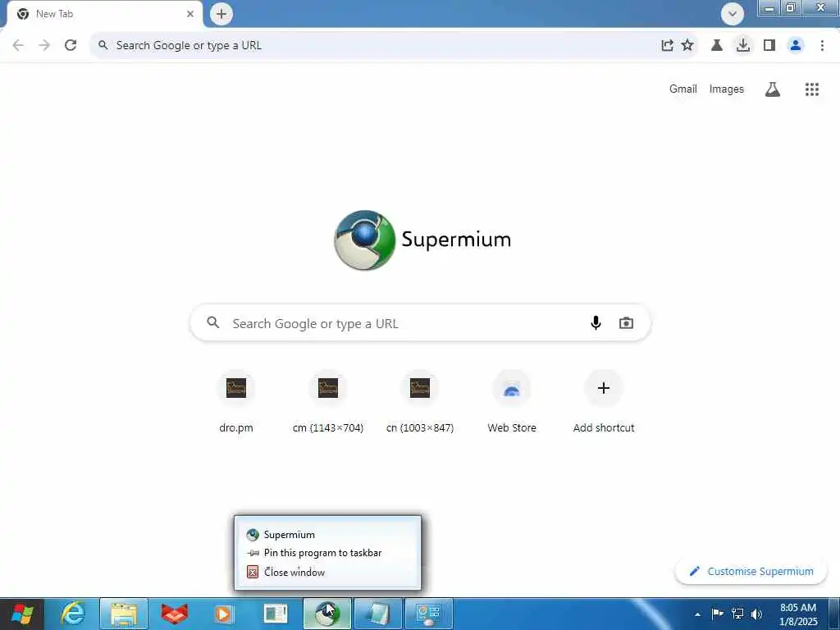Open Windows Explorer folder on taskbar
840x630 pixels.
[x=124, y=614]
